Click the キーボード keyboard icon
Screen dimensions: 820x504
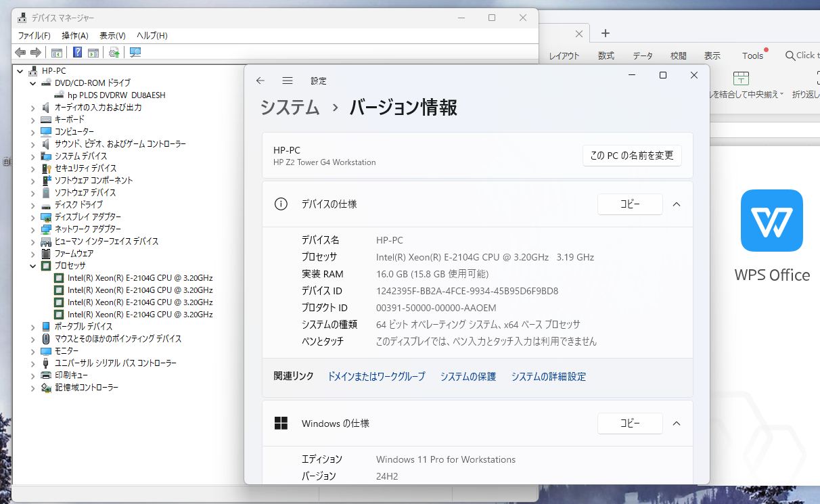[x=46, y=119]
